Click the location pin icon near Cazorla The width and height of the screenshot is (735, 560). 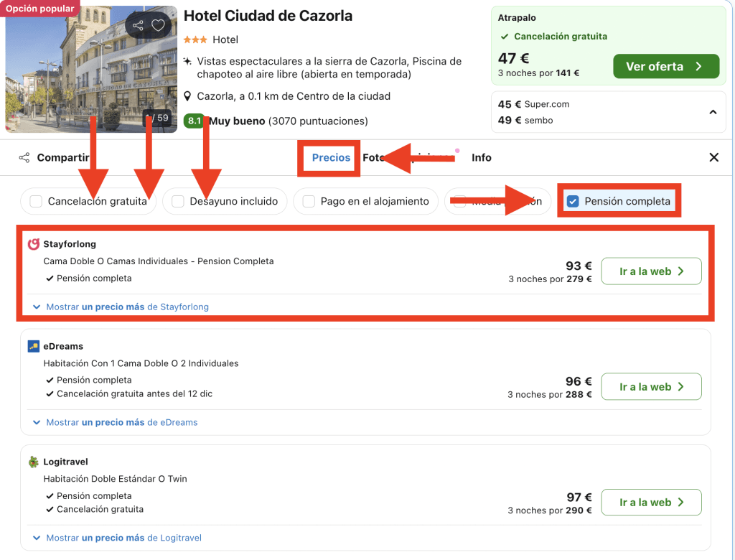[188, 96]
